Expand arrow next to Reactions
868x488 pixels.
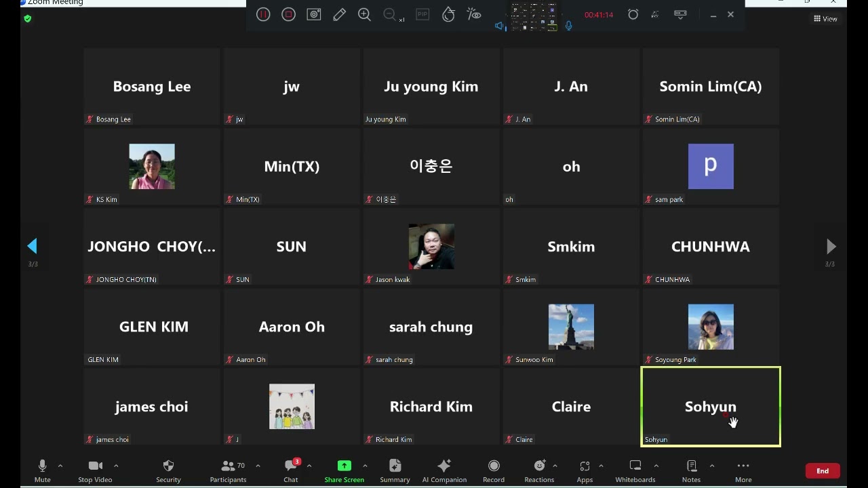coord(555,466)
